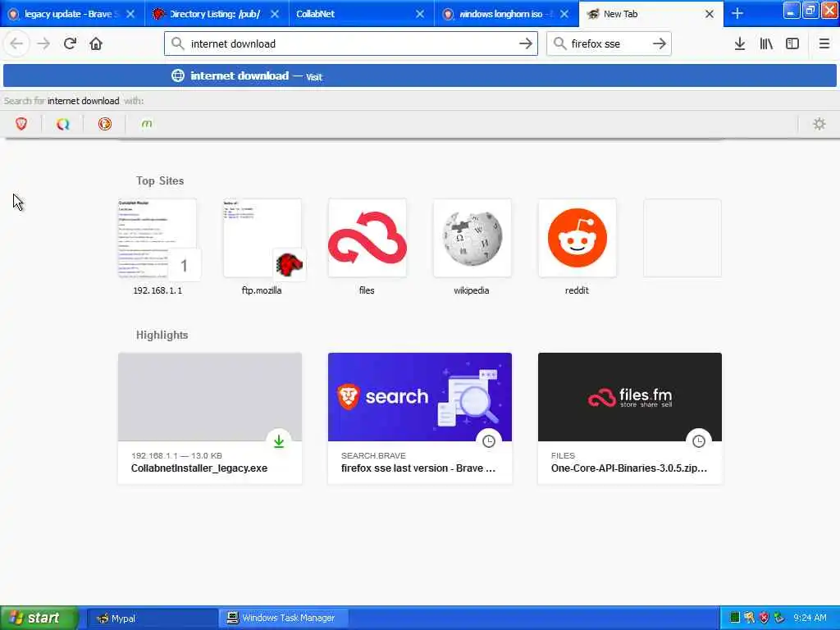Click the history clock badge on files.fm card

point(699,441)
